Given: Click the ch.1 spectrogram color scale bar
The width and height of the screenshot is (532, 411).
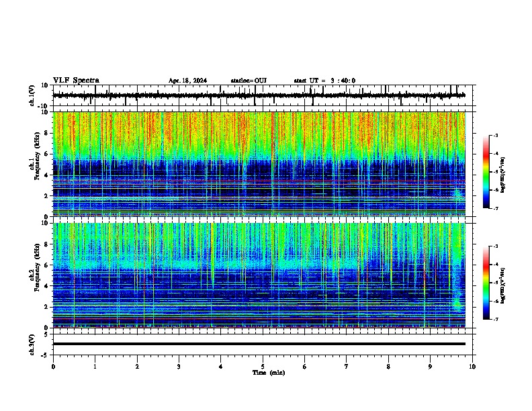Looking at the screenshot, I should 486,172.
